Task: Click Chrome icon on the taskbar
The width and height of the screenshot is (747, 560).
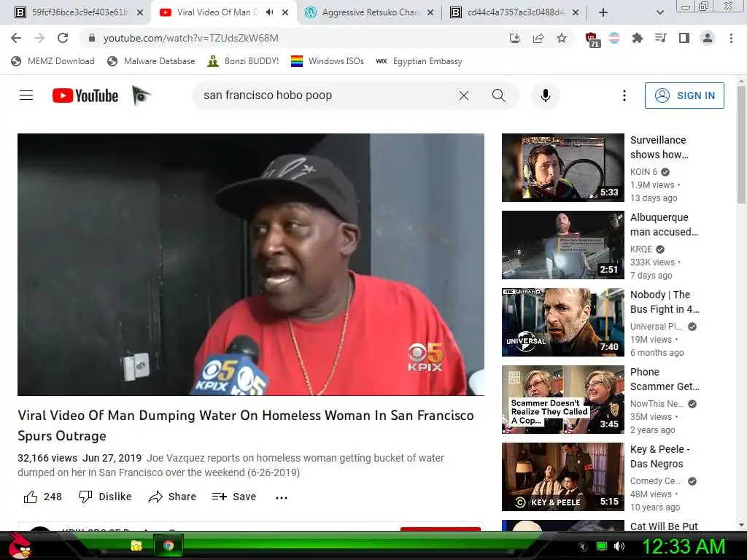Action: point(168,545)
